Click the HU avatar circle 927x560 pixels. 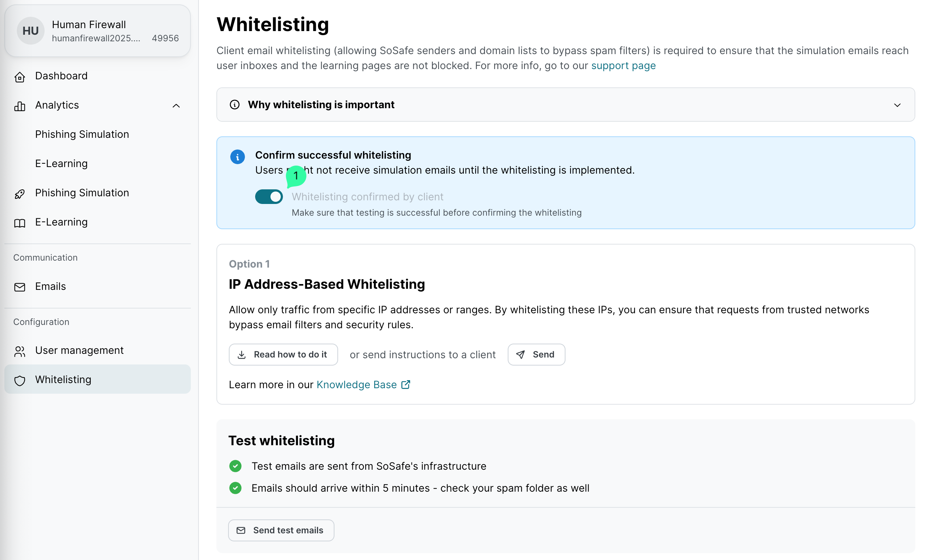(30, 31)
